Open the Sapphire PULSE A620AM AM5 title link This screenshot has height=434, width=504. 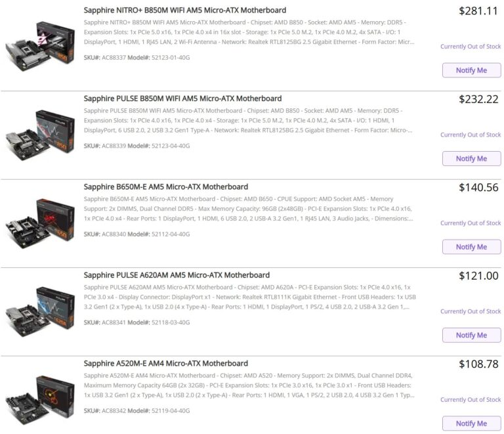(177, 275)
